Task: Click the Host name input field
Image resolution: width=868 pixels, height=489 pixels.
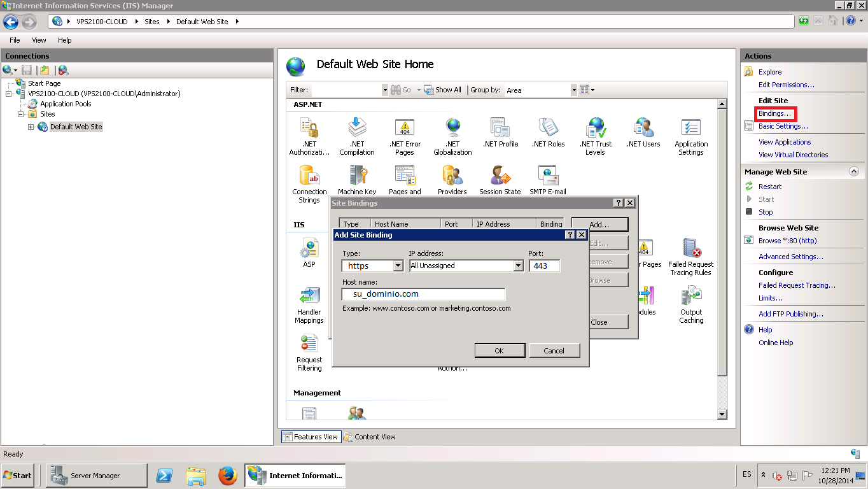Action: [424, 294]
